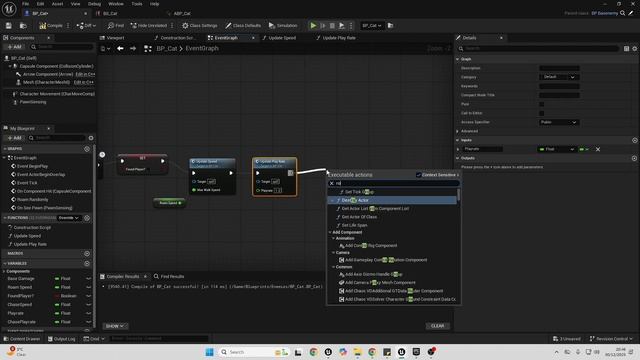The height and width of the screenshot is (360, 640).
Task: Add a new function with Functions plus icon
Action: (87, 218)
